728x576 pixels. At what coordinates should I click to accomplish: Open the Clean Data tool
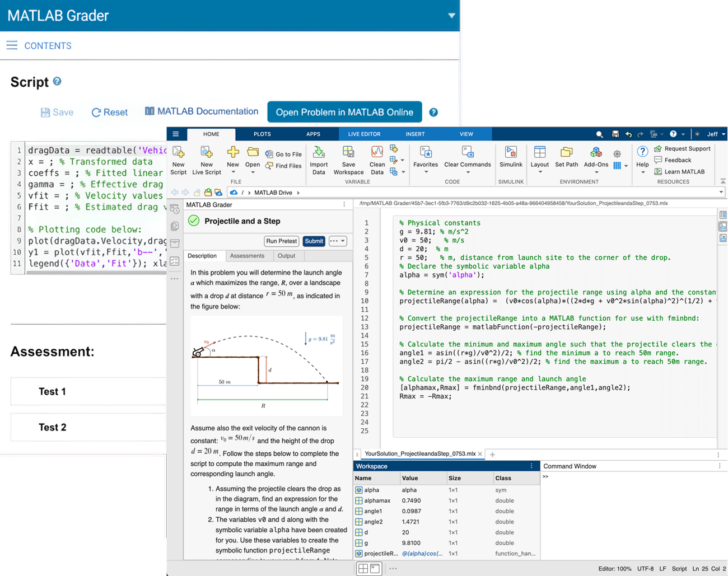377,153
